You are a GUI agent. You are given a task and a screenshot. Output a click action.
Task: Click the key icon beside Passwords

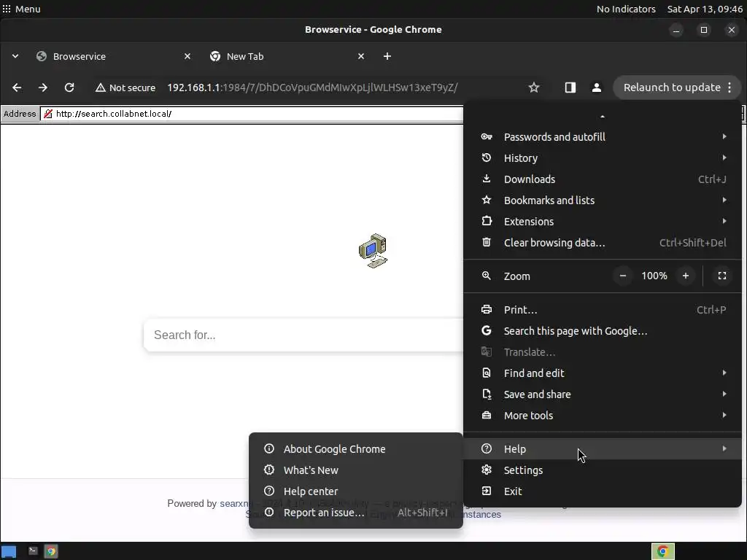[x=487, y=136]
